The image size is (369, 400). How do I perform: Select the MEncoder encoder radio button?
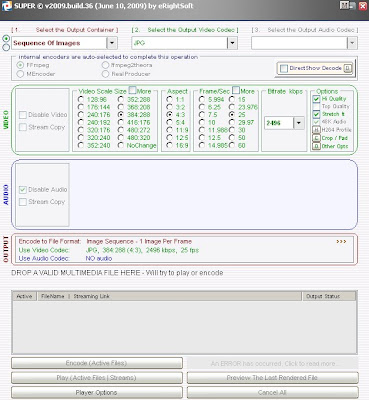click(x=20, y=74)
